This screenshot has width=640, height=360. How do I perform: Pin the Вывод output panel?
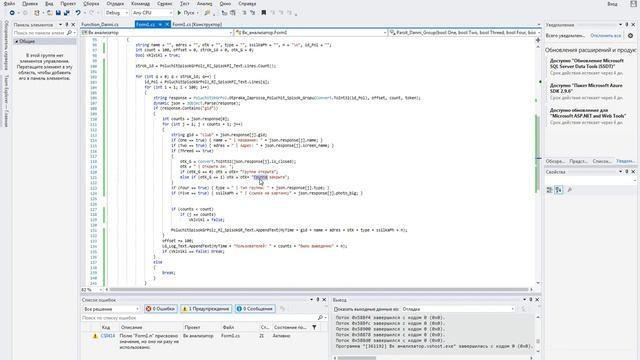coord(531,300)
